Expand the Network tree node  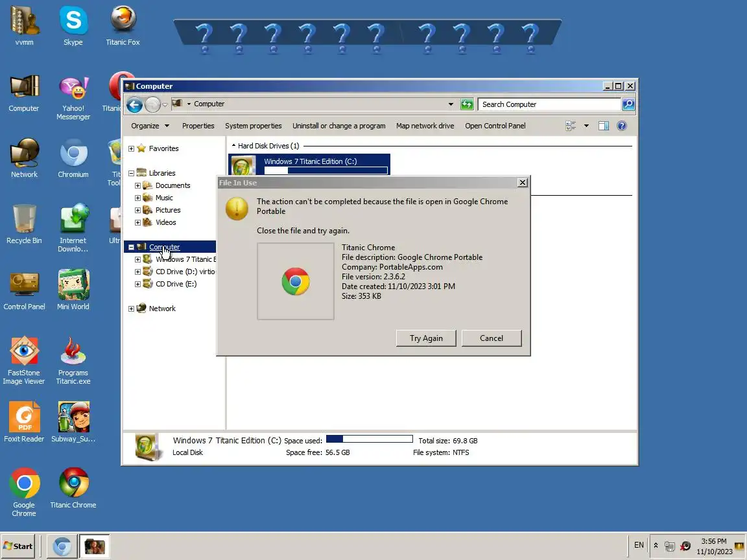[131, 309]
